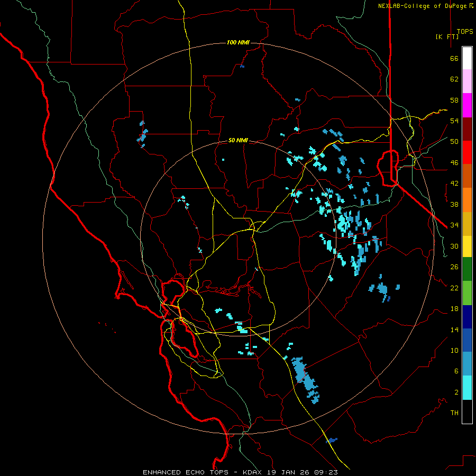The image size is (476, 476).
Task: Click legend value 2
Action: click(x=456, y=392)
